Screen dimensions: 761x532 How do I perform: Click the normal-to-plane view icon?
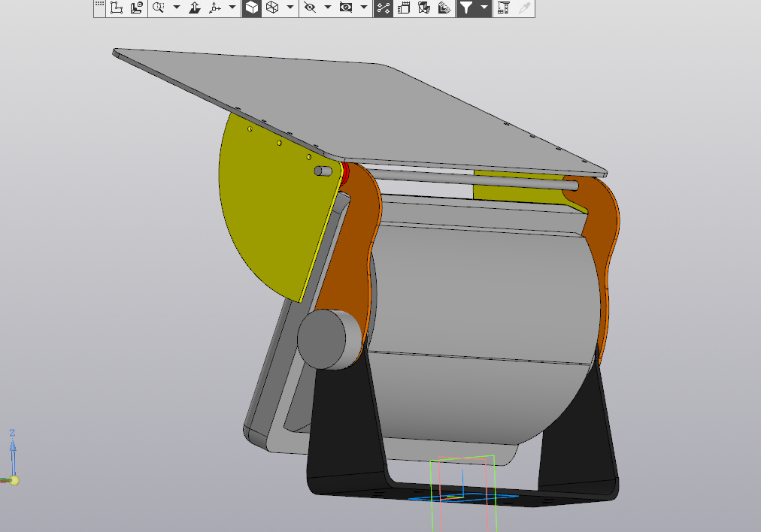click(x=195, y=8)
